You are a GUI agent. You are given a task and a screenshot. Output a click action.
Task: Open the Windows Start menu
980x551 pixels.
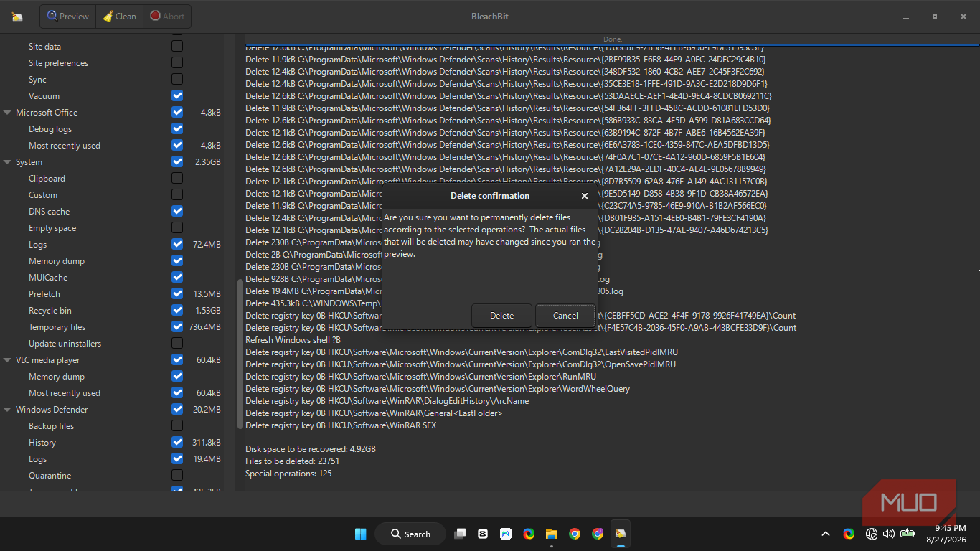[361, 534]
